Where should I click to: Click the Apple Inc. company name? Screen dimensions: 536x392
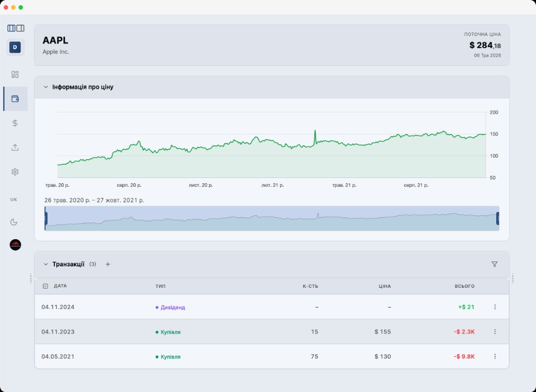pyautogui.click(x=55, y=52)
